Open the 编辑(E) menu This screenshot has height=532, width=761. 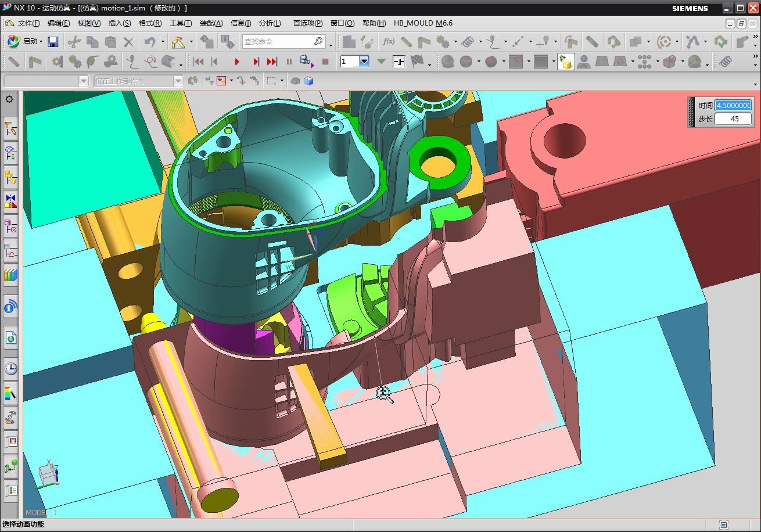click(x=59, y=23)
